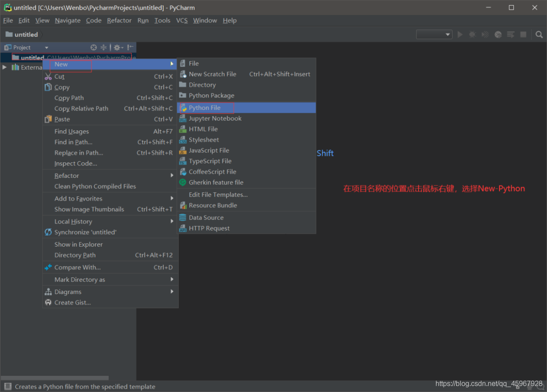Image resolution: width=547 pixels, height=392 pixels.
Task: Click the Run button in toolbar
Action: (x=460, y=35)
